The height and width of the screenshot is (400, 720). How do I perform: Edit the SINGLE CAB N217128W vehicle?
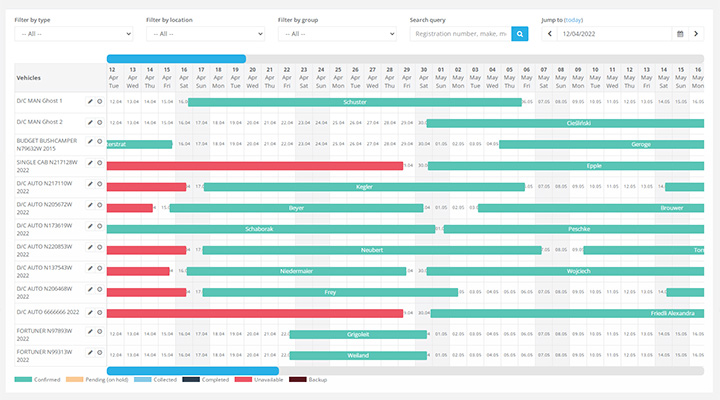point(90,163)
